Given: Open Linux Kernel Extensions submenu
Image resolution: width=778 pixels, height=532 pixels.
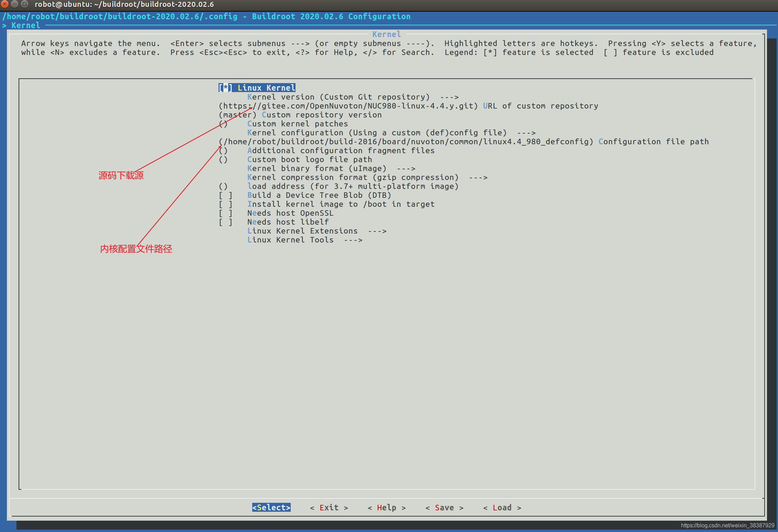Looking at the screenshot, I should coord(317,231).
